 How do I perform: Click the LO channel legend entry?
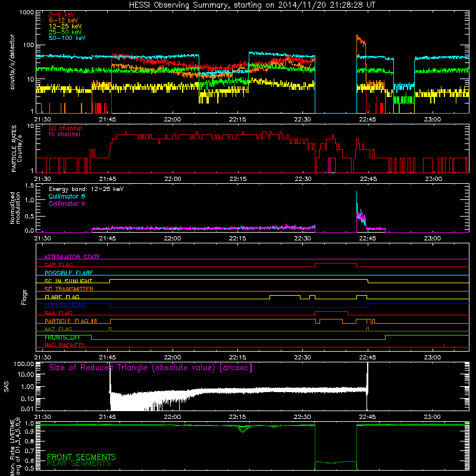65,128
